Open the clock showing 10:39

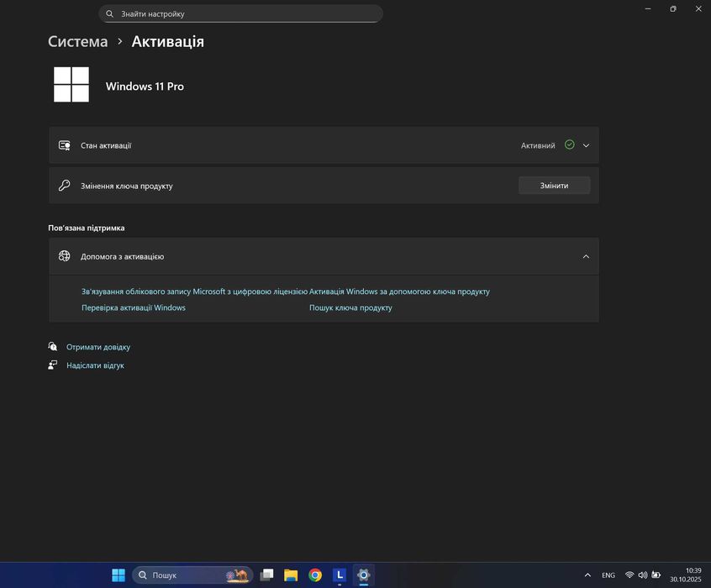686,575
